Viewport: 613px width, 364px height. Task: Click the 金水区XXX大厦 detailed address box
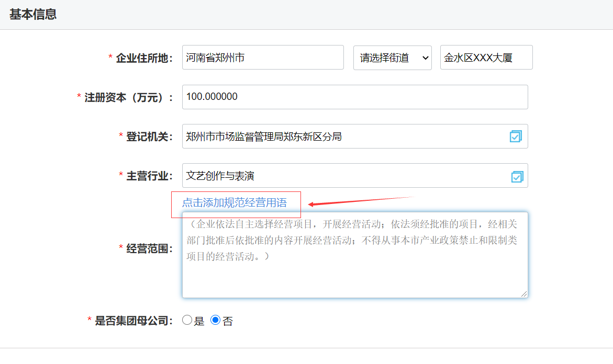486,58
